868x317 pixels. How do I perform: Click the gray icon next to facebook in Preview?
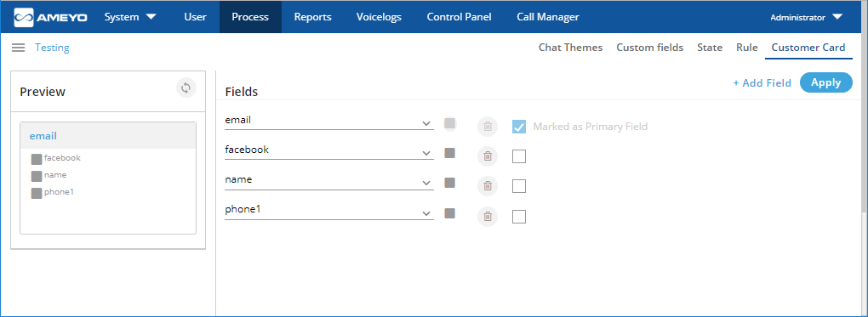point(37,159)
